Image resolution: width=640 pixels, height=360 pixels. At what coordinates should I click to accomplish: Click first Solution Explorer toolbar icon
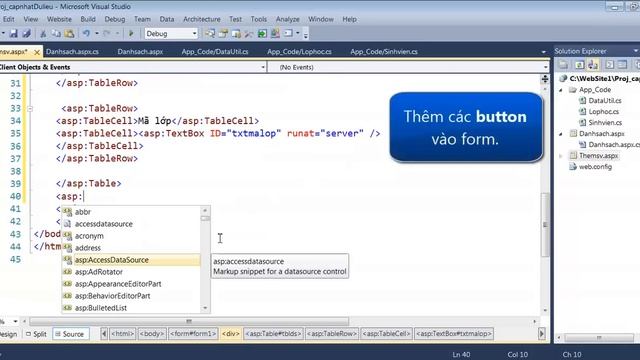[563, 64]
